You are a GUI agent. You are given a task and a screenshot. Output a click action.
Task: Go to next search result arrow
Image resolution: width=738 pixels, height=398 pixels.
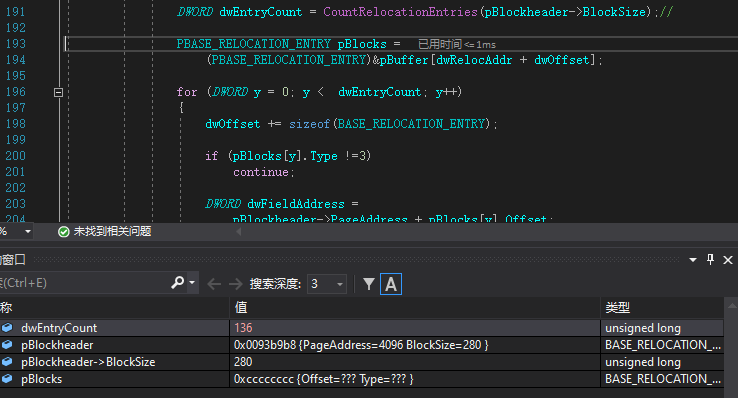[235, 284]
